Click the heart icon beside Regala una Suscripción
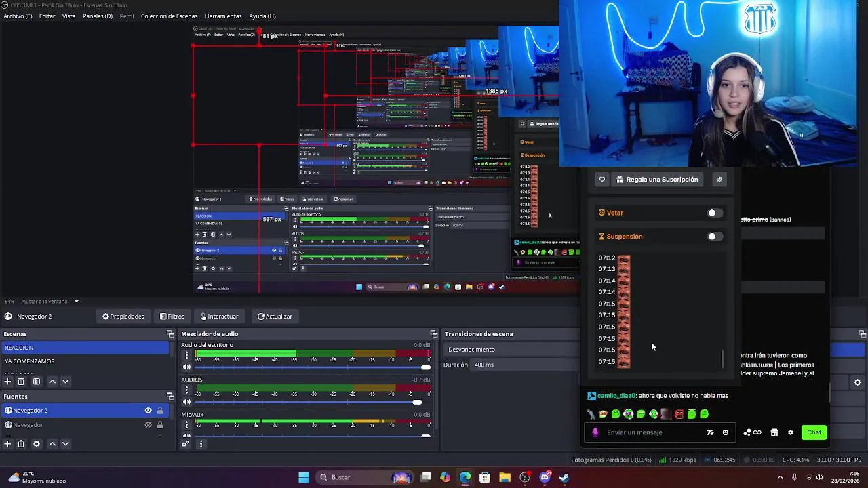This screenshot has width=868, height=488. [x=601, y=180]
